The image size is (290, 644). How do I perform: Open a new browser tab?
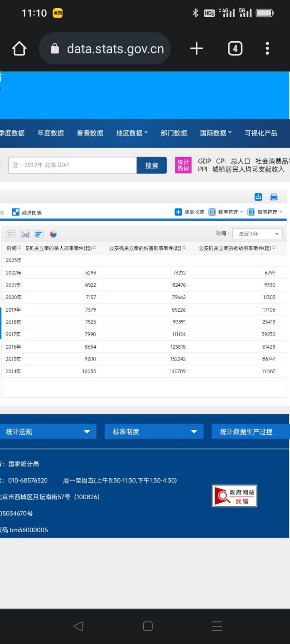pyautogui.click(x=196, y=48)
